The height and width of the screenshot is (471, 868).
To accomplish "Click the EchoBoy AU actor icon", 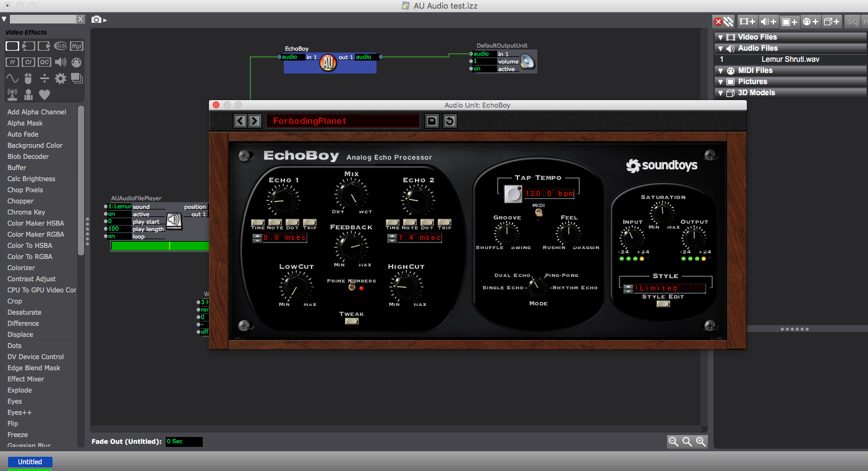I will click(x=328, y=62).
